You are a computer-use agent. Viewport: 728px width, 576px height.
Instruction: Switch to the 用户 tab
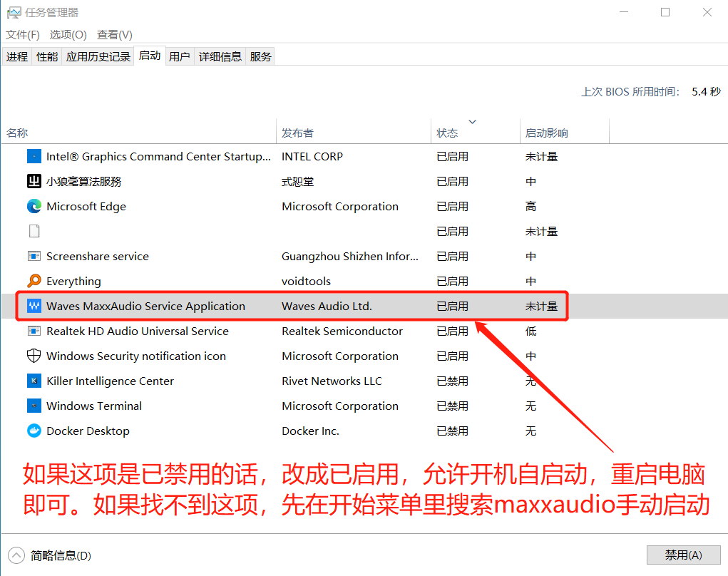tap(180, 56)
